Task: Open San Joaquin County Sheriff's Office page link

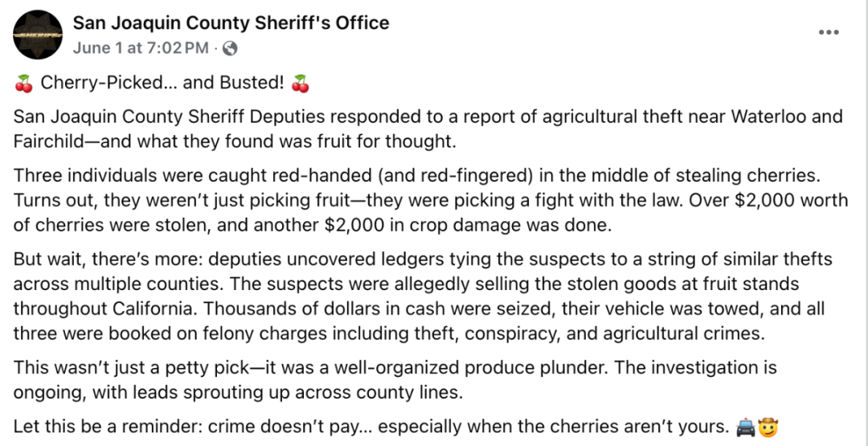Action: pyautogui.click(x=231, y=23)
